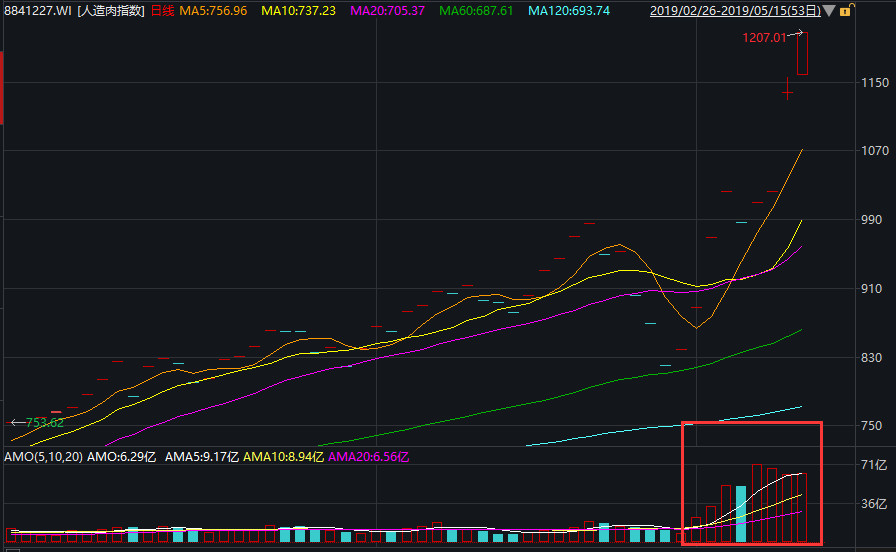Click the 8841227.WI index code
The image size is (896, 552).
(38, 11)
